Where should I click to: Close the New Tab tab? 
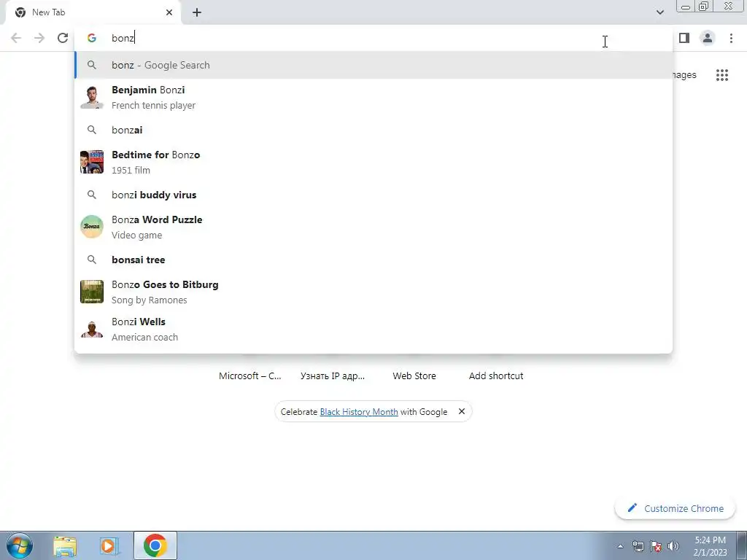169,12
